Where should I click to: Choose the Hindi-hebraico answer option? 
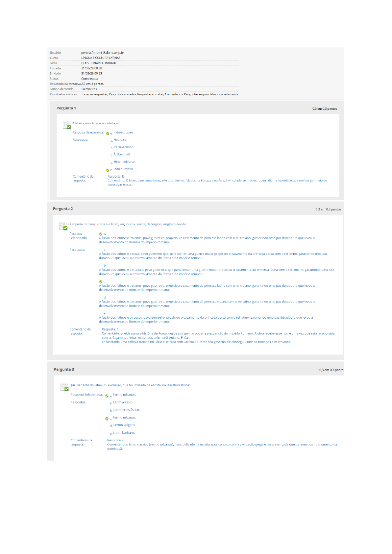pos(124,162)
